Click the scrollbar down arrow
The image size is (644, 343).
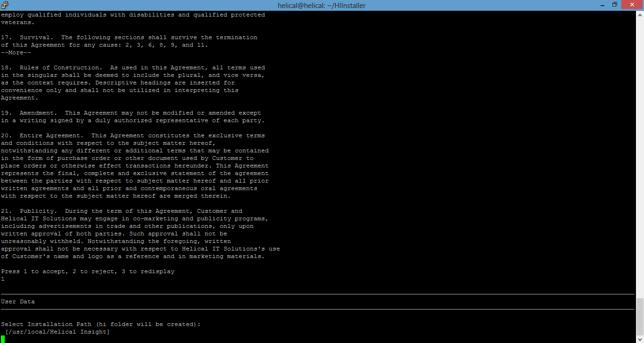640,339
